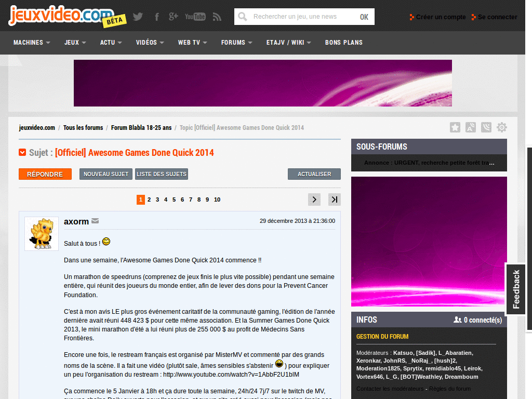This screenshot has height=399, width=532.
Task: Go to page 6 of topic
Action: point(182,199)
